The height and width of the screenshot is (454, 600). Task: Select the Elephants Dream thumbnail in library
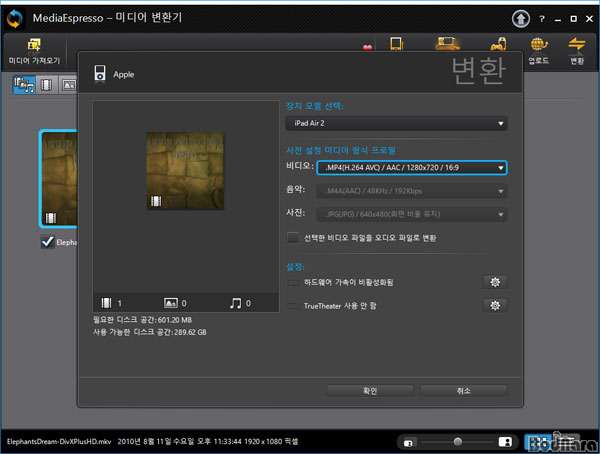59,179
